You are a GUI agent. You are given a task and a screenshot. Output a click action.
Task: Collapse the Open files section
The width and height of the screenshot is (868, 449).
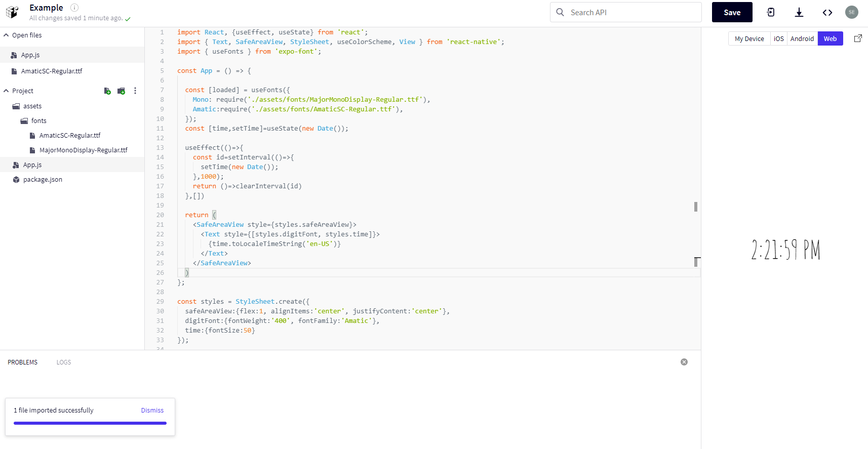(x=6, y=35)
